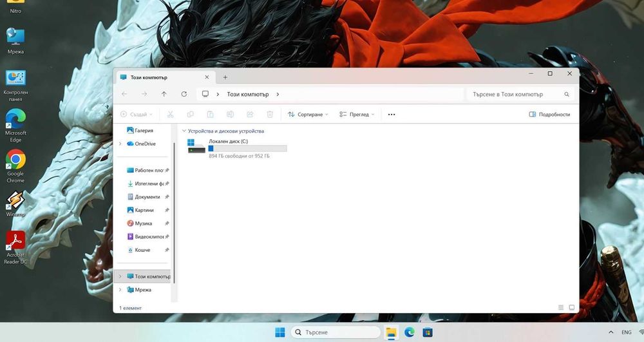Click the C: drive usage bar
Image resolution: width=644 pixels, height=342 pixels.
[x=248, y=148]
